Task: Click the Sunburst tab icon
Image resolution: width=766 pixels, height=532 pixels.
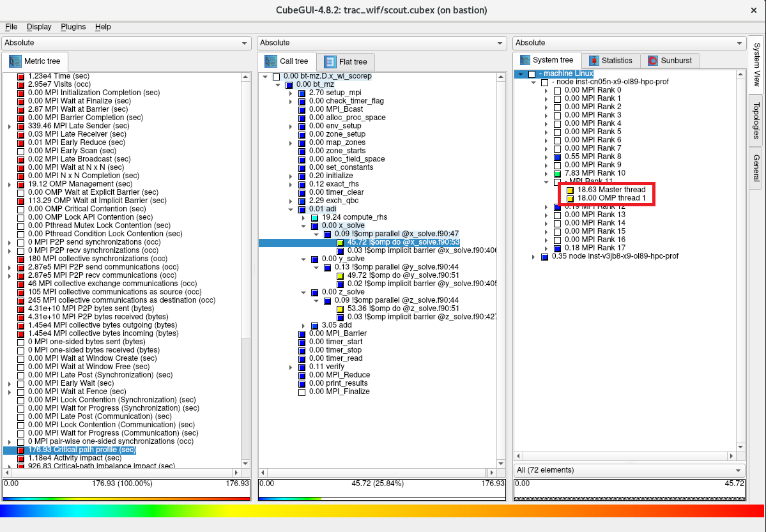Action: point(653,61)
